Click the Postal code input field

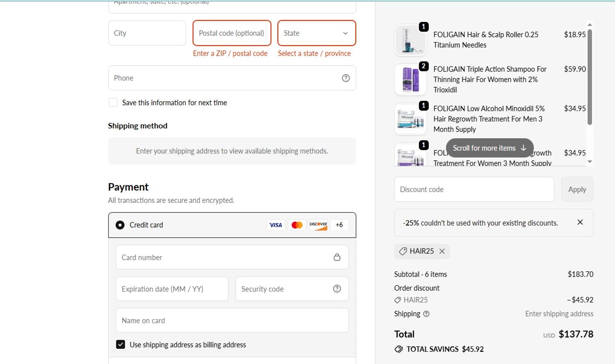click(232, 33)
